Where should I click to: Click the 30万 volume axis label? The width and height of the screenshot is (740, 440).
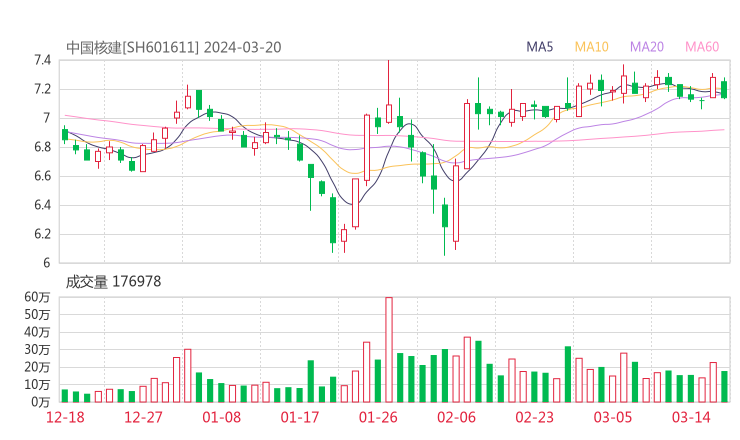pos(37,350)
